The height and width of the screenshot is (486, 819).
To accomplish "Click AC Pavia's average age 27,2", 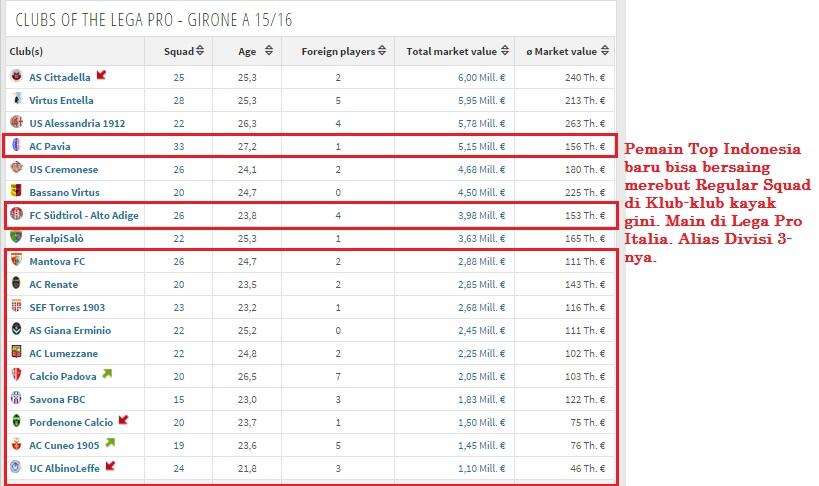I will (x=247, y=146).
